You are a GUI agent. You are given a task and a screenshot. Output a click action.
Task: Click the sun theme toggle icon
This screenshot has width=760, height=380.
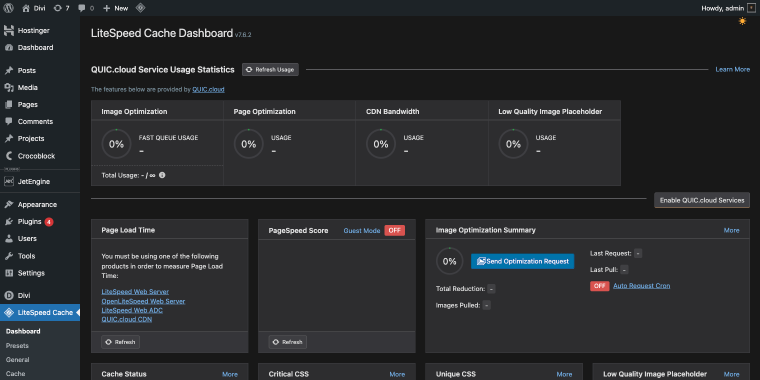[742, 21]
